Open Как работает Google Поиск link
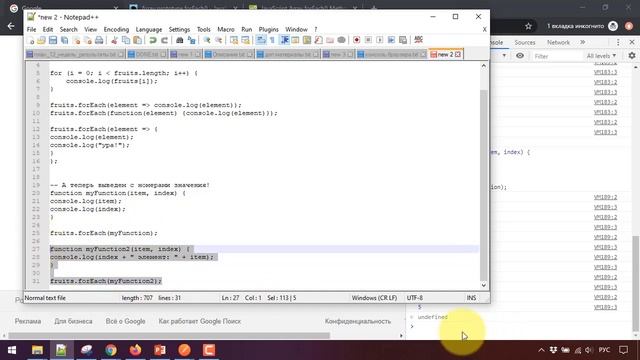Viewport: 640px width, 360px height. (x=200, y=322)
